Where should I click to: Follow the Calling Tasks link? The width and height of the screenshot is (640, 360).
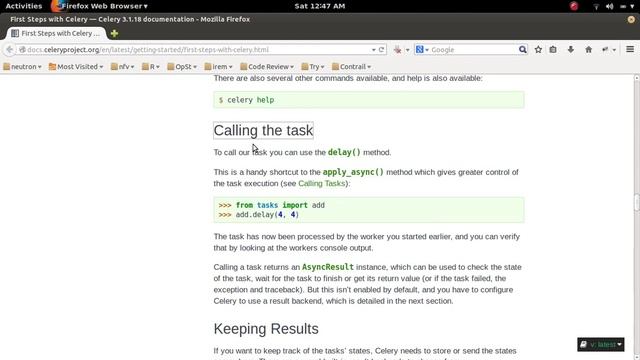point(322,183)
